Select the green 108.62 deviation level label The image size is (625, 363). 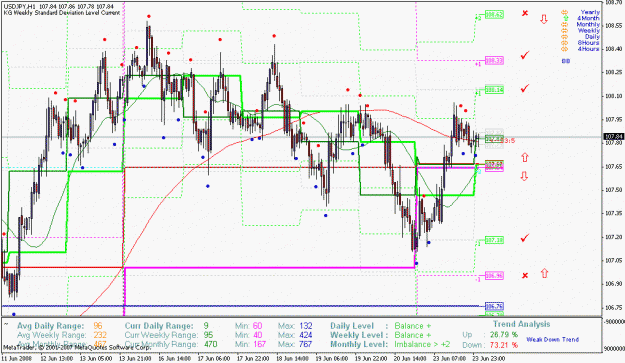pyautogui.click(x=494, y=15)
